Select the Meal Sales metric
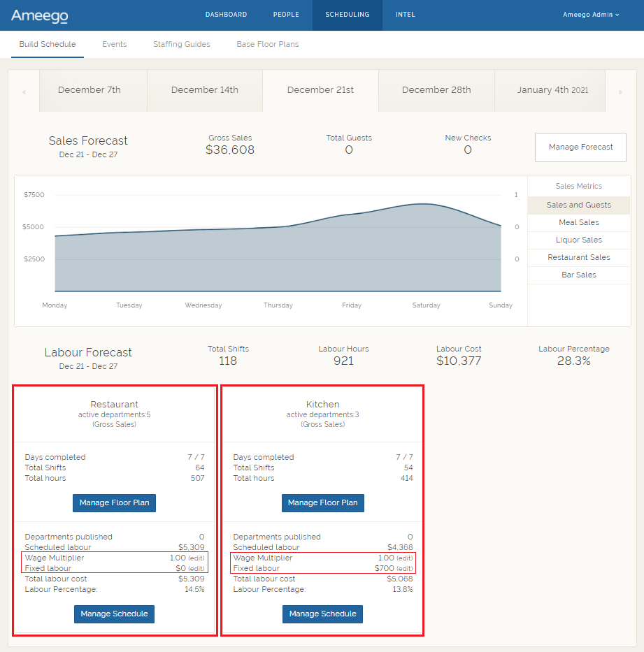The image size is (644, 652). point(578,222)
